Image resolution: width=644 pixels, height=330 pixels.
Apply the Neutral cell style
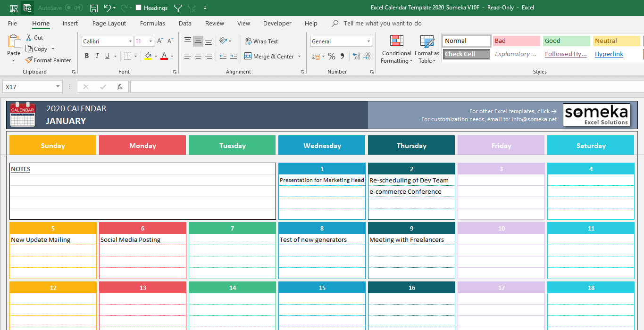click(616, 41)
